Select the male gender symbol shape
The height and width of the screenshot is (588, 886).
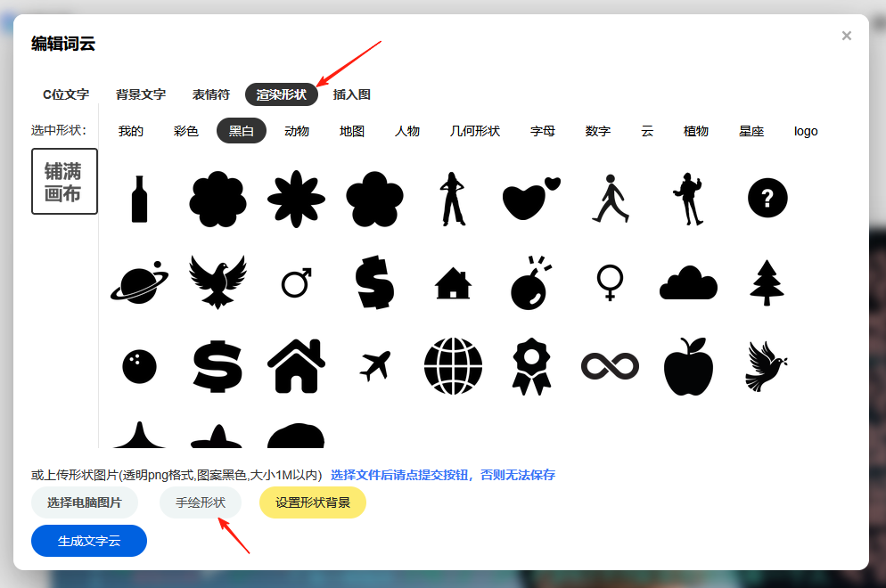(x=297, y=282)
